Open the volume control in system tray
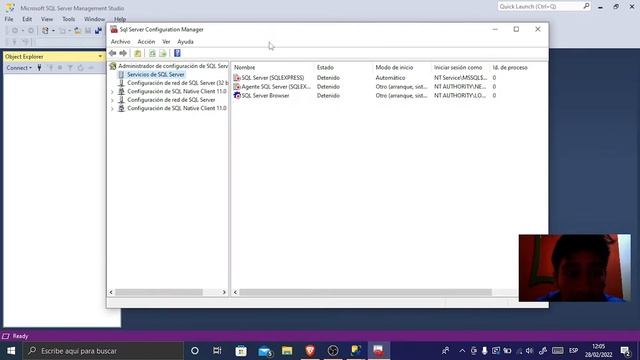640x360 pixels. (x=529, y=351)
